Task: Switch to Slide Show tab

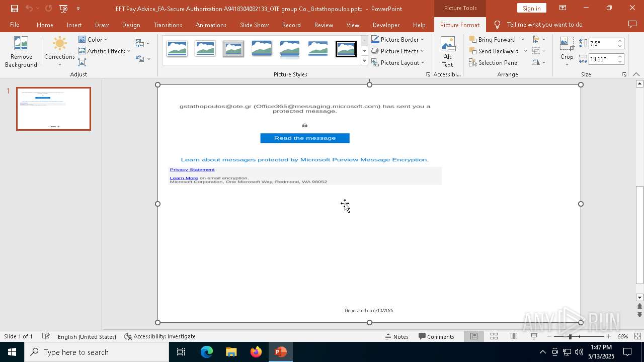Action: pos(254,25)
